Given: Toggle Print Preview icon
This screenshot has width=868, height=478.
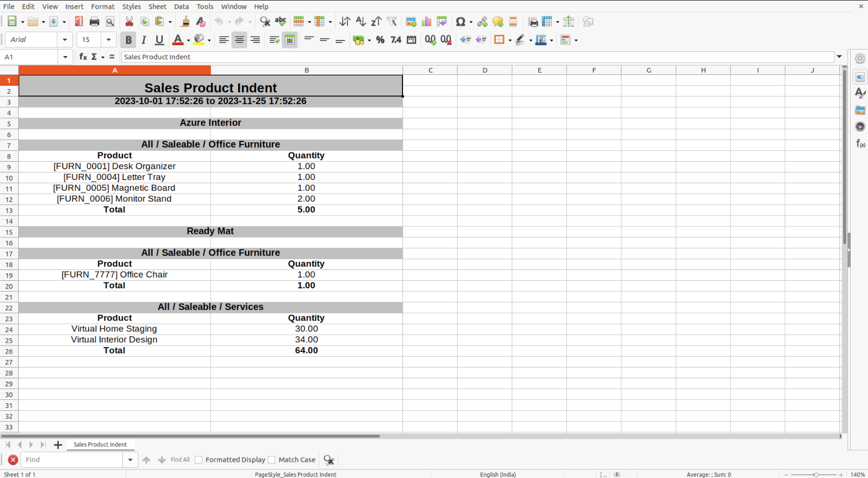Looking at the screenshot, I should (110, 22).
